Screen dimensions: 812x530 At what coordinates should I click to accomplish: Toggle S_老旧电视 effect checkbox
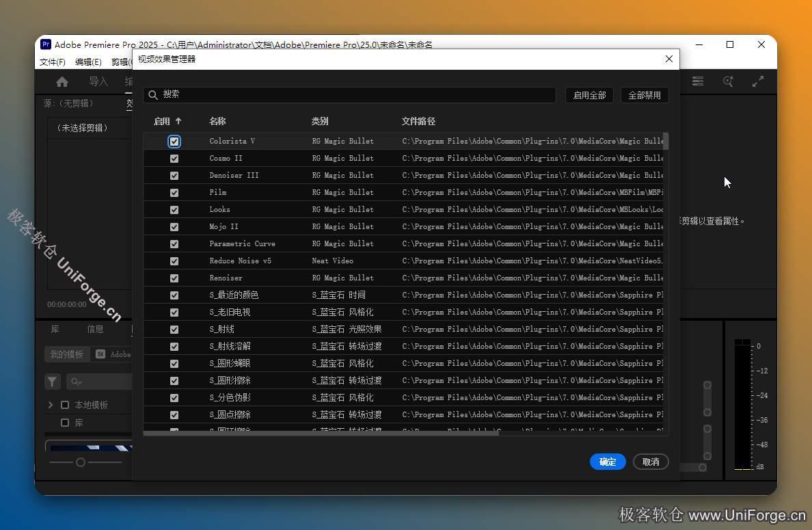coord(174,313)
